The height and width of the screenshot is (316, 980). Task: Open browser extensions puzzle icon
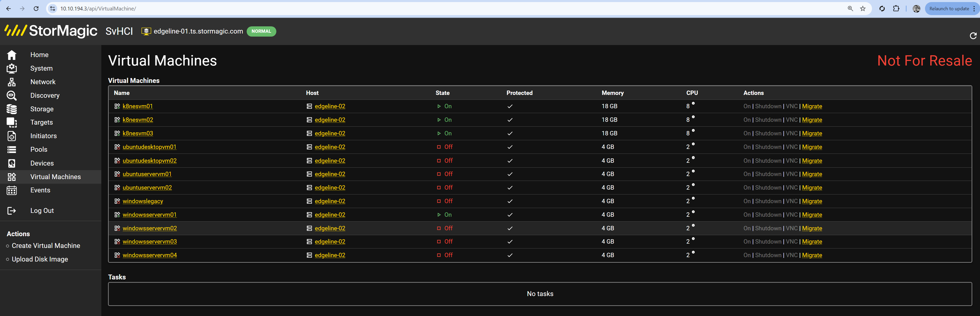(896, 8)
